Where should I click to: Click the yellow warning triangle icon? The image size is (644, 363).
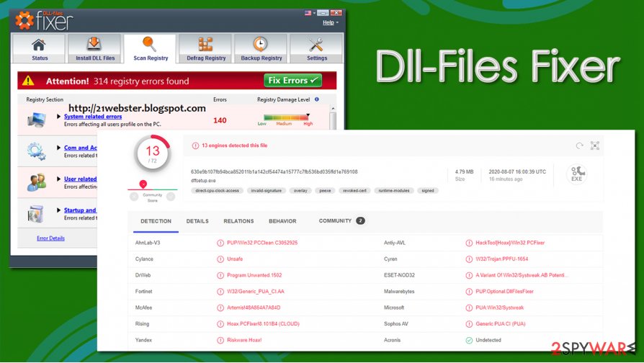[x=28, y=81]
